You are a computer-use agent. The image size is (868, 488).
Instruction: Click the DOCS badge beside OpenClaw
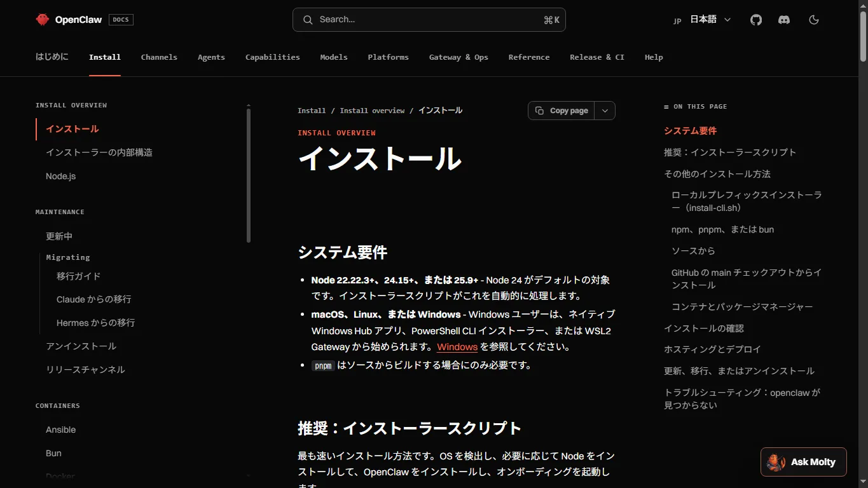pyautogui.click(x=121, y=20)
